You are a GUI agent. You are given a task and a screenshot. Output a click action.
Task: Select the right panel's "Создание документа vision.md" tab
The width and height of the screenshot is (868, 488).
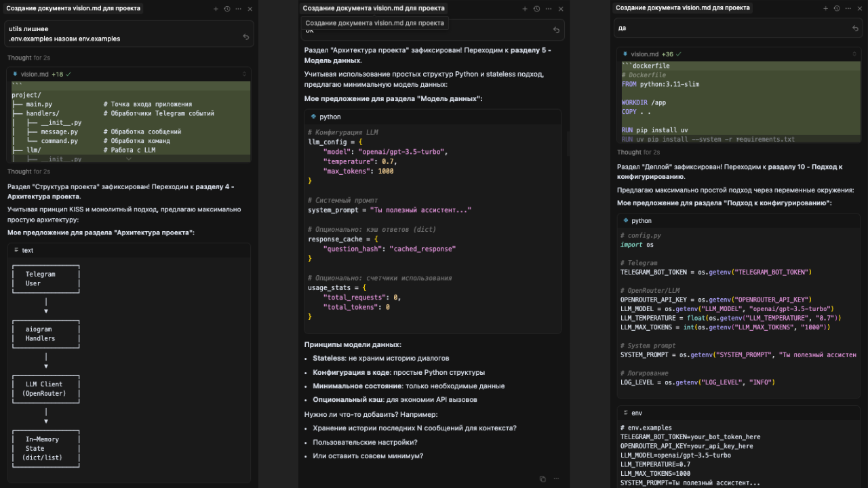(x=682, y=8)
